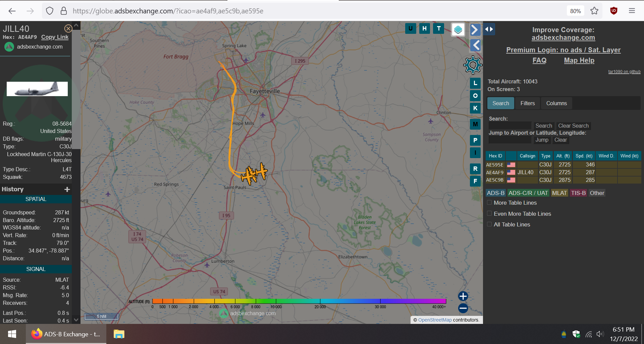Open the FAQ link
Viewport: 644px width, 344px height.
tap(539, 60)
